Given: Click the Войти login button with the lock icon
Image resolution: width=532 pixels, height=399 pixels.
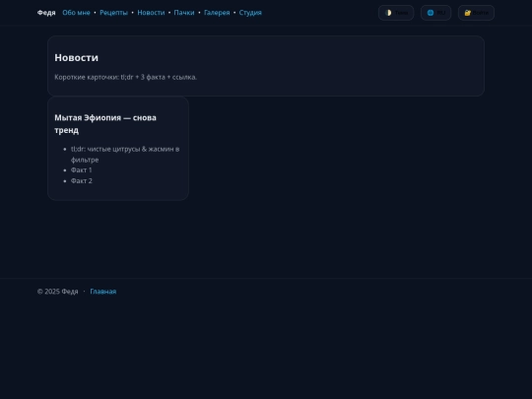Looking at the screenshot, I should [476, 13].
